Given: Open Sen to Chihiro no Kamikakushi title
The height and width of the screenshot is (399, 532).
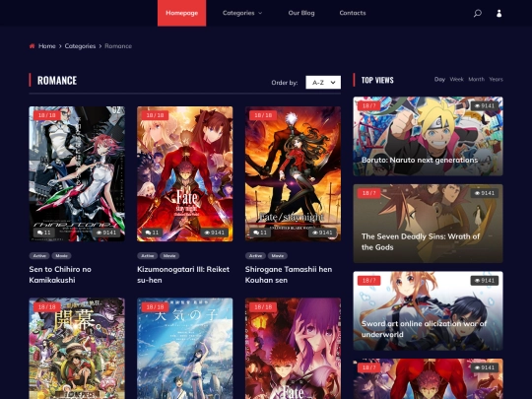Looking at the screenshot, I should tap(60, 275).
